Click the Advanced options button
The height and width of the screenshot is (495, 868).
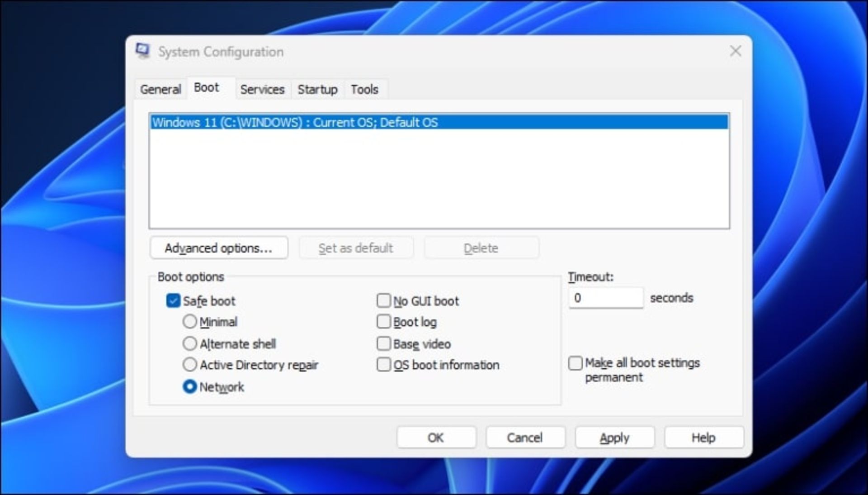(217, 248)
